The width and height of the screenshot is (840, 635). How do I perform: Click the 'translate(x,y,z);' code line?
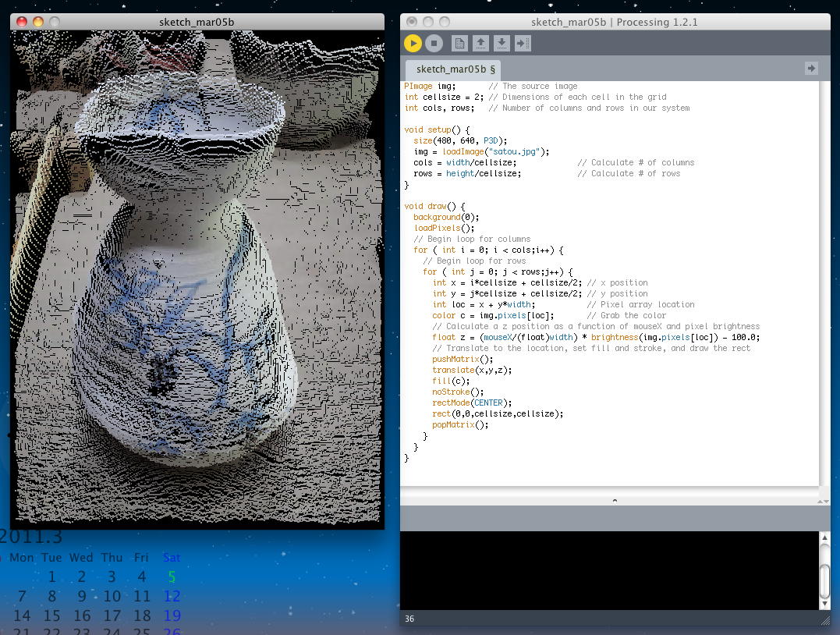pyautogui.click(x=471, y=370)
